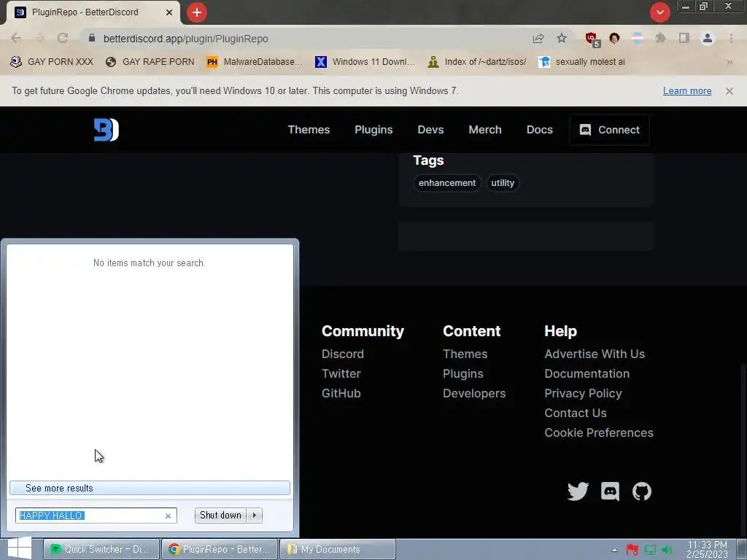
Task: Open the Docs nav item
Action: pyautogui.click(x=539, y=130)
